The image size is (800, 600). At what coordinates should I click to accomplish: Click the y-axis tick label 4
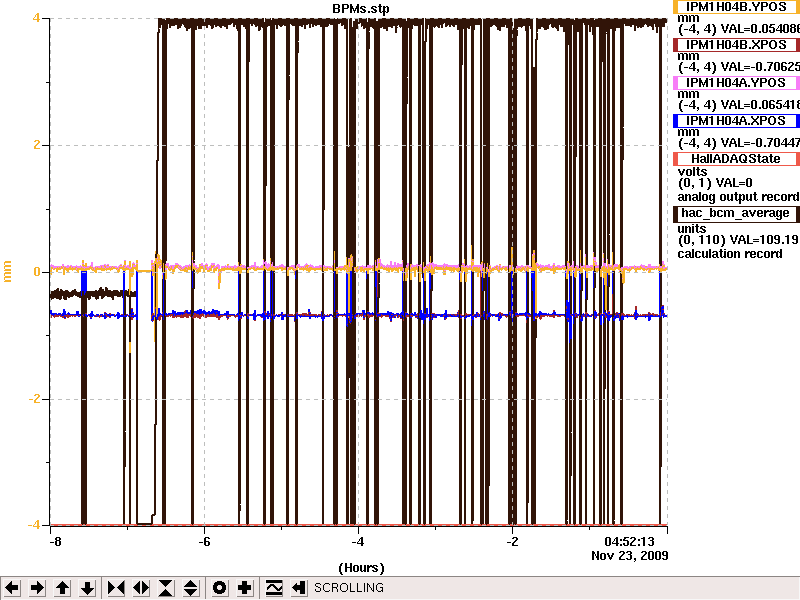(x=36, y=18)
